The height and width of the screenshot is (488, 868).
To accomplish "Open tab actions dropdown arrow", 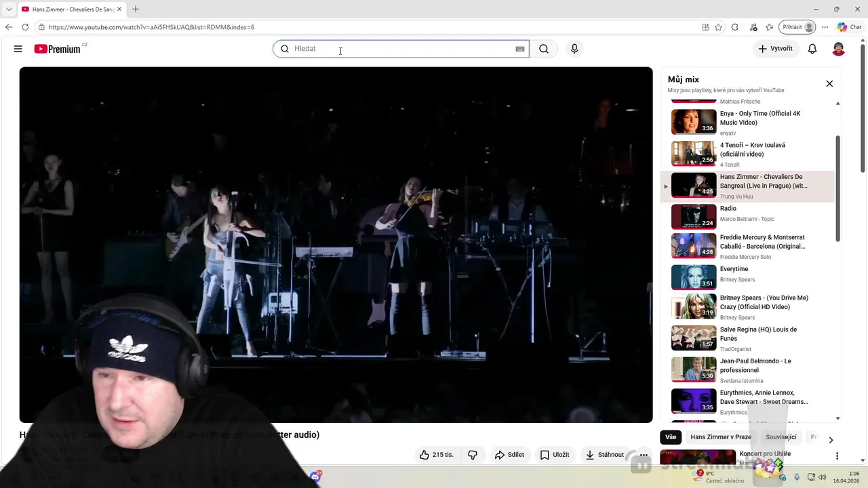I will click(9, 9).
